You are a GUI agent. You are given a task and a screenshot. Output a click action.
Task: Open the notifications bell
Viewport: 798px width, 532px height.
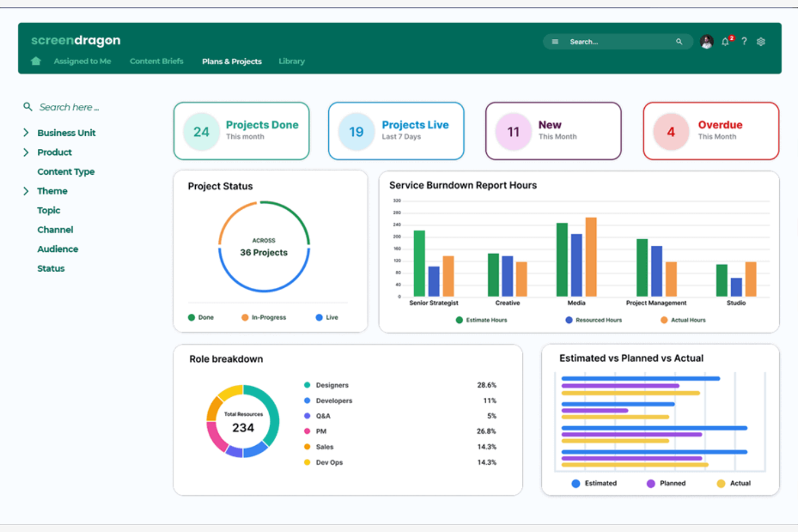(725, 41)
